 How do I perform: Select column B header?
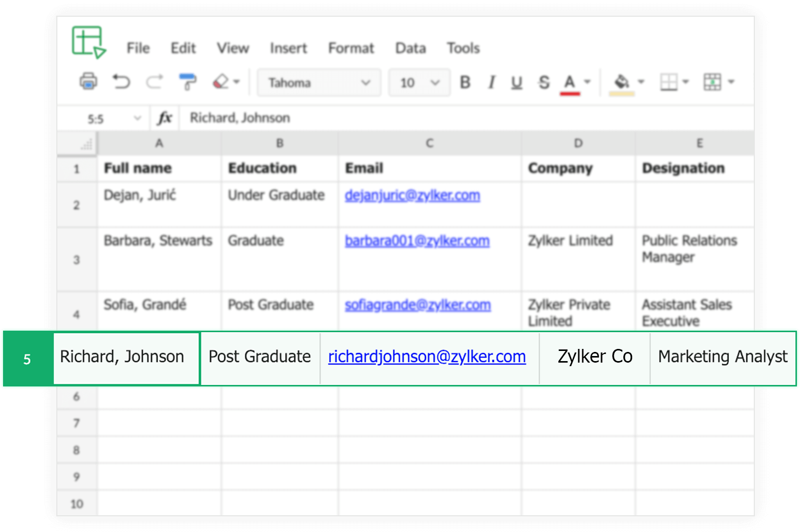(280, 144)
